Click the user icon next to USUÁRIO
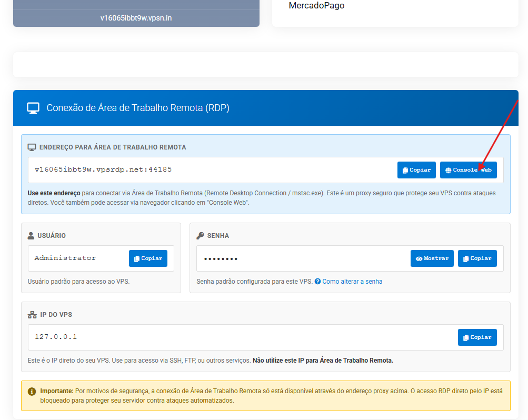Image resolution: width=528 pixels, height=420 pixels. pos(32,236)
